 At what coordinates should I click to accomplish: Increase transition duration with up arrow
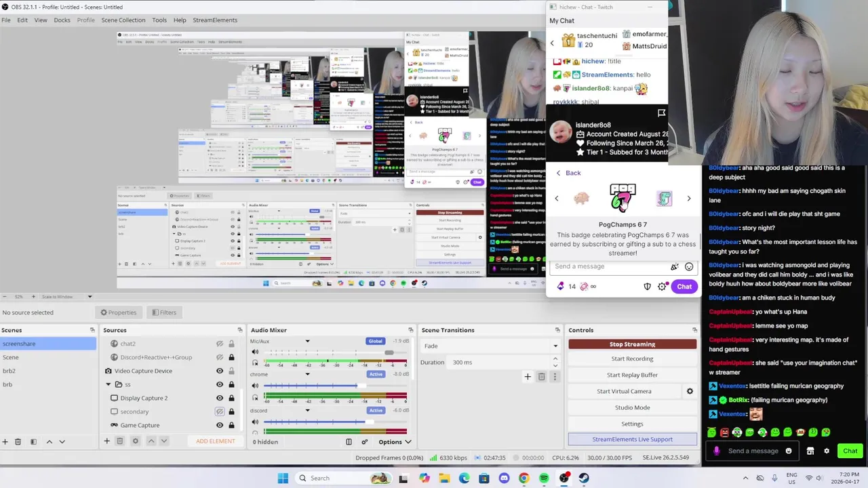(555, 359)
